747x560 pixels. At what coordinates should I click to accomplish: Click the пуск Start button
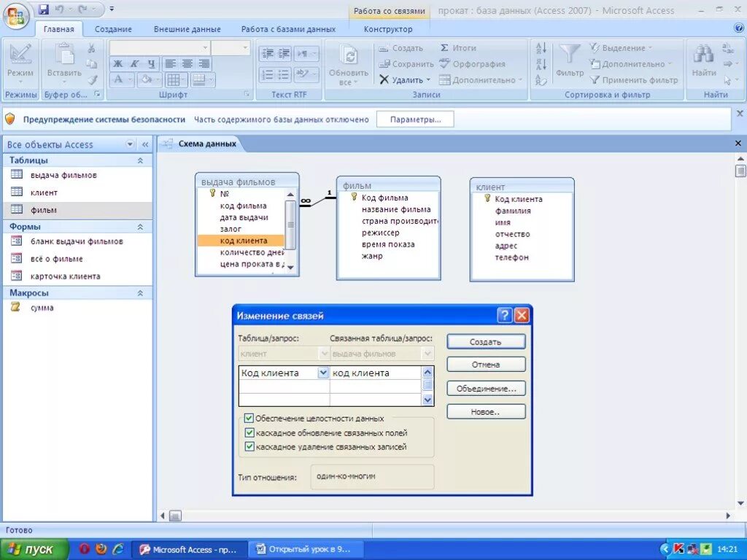tap(34, 549)
